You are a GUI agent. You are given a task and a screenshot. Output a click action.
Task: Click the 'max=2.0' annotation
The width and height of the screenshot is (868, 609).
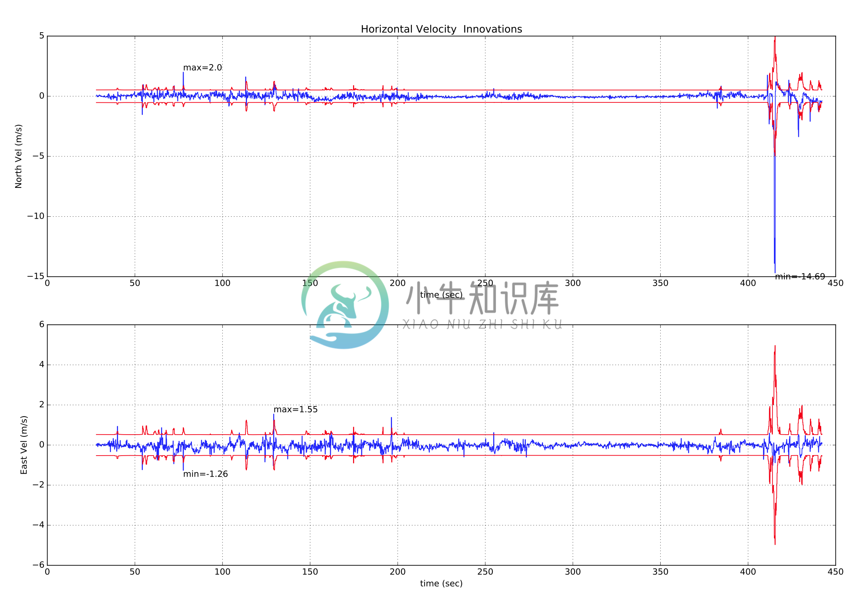(x=203, y=68)
